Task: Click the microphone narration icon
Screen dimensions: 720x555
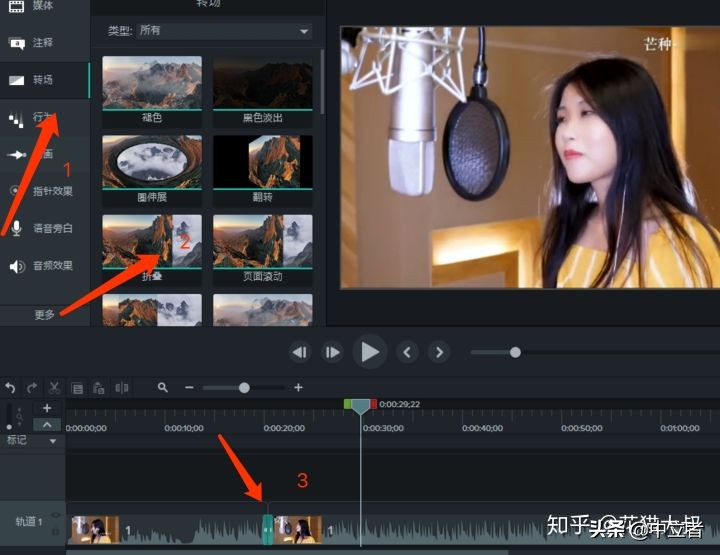Action: tap(17, 228)
